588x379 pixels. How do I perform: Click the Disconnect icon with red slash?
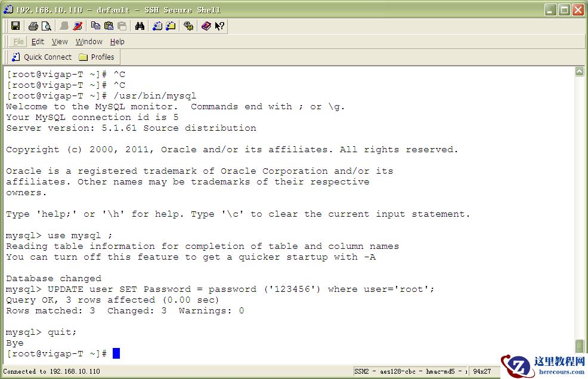pyautogui.click(x=78, y=26)
